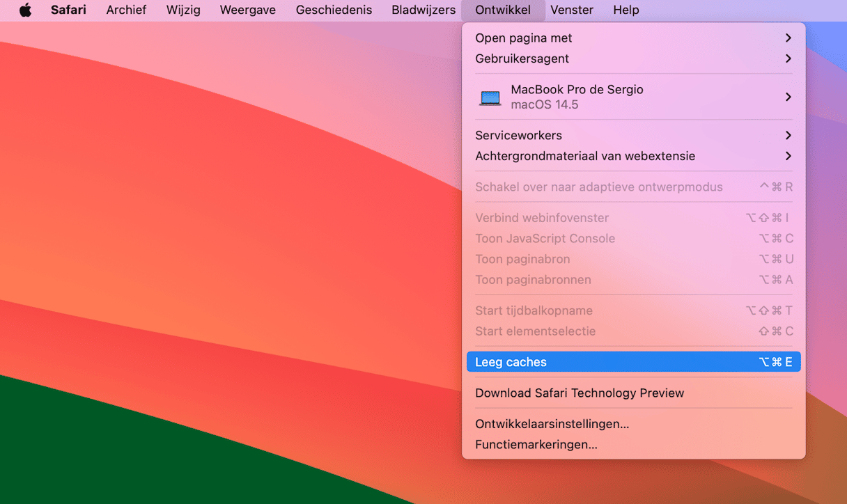Viewport: 847px width, 504px height.
Task: Close the Ontwikkel menu in the menu bar
Action: pyautogui.click(x=503, y=10)
